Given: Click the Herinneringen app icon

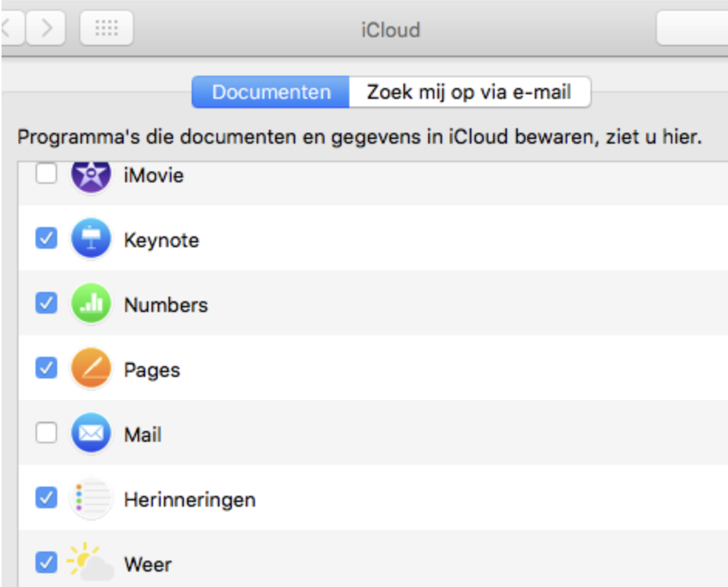Looking at the screenshot, I should tap(90, 500).
